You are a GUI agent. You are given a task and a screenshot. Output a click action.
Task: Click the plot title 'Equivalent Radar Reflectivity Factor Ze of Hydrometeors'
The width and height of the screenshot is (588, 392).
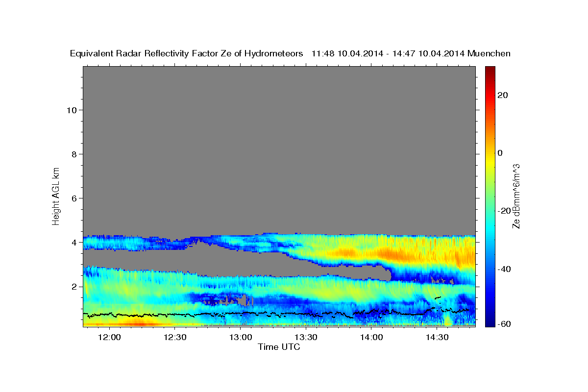pyautogui.click(x=186, y=54)
